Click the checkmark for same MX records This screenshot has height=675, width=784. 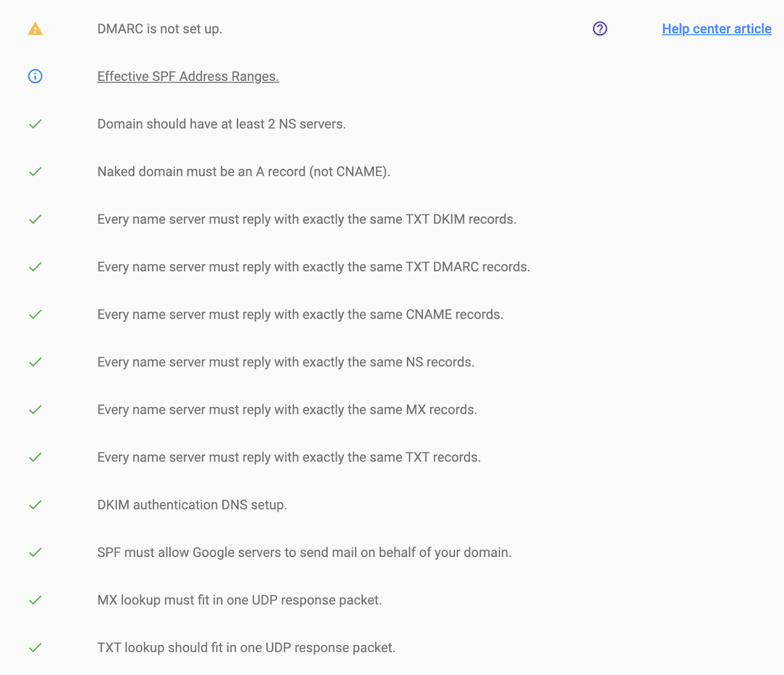point(35,410)
